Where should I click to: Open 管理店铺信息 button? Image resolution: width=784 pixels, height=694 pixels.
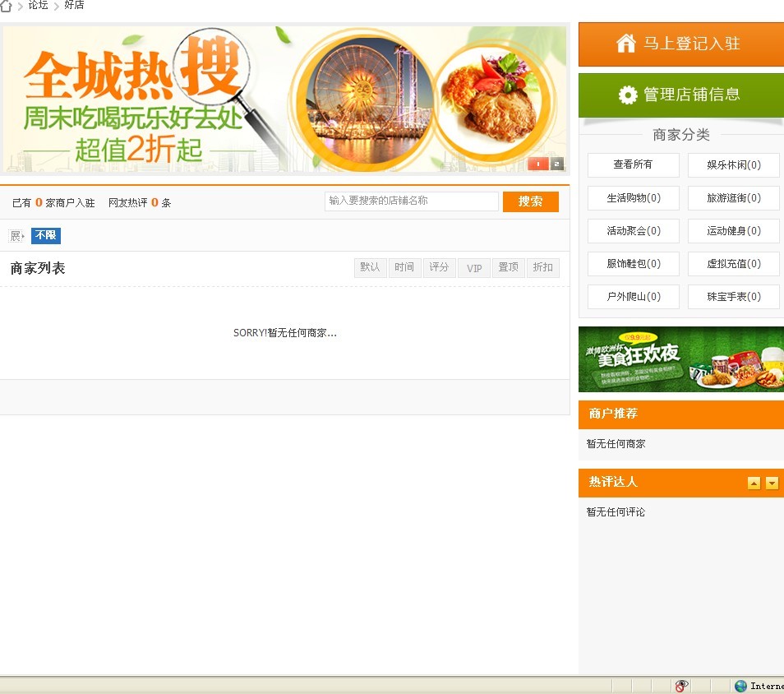coord(681,95)
